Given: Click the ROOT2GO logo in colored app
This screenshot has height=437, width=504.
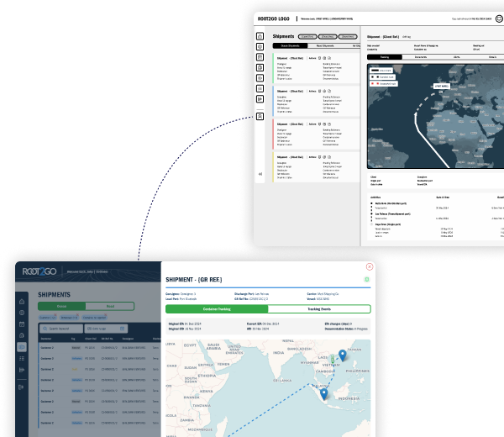Looking at the screenshot, I should [x=39, y=271].
